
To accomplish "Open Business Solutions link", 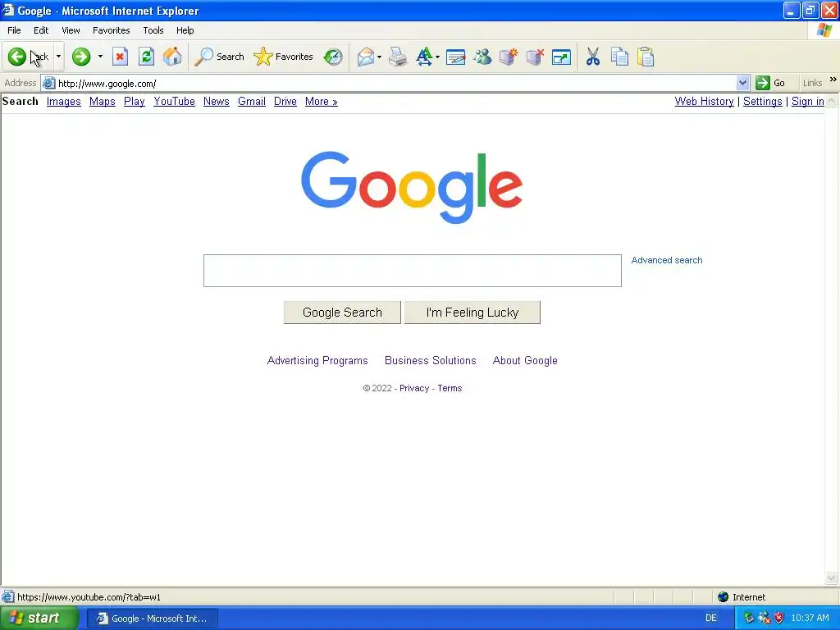I will pyautogui.click(x=431, y=361).
